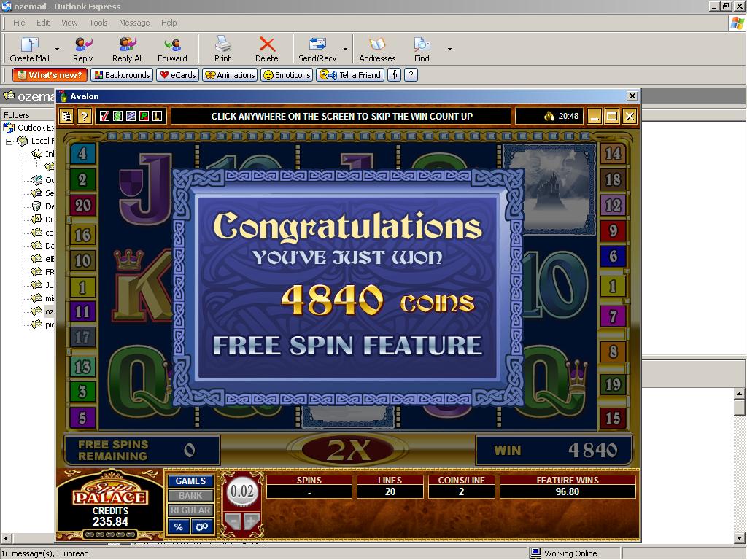Image resolution: width=747 pixels, height=560 pixels.
Task: Open the Tools menu
Action: pos(98,23)
